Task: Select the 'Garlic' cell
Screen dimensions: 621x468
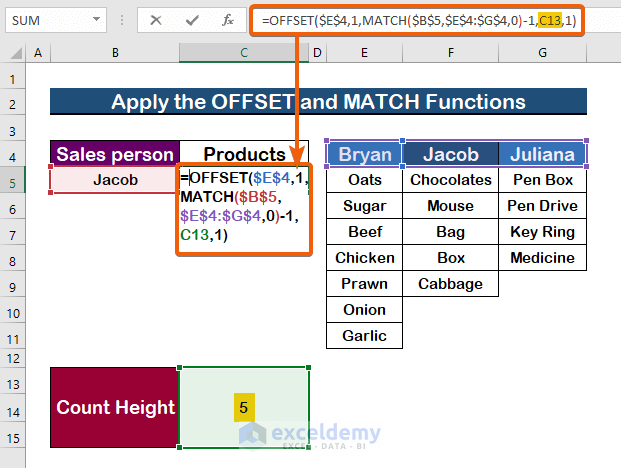Action: pos(364,336)
